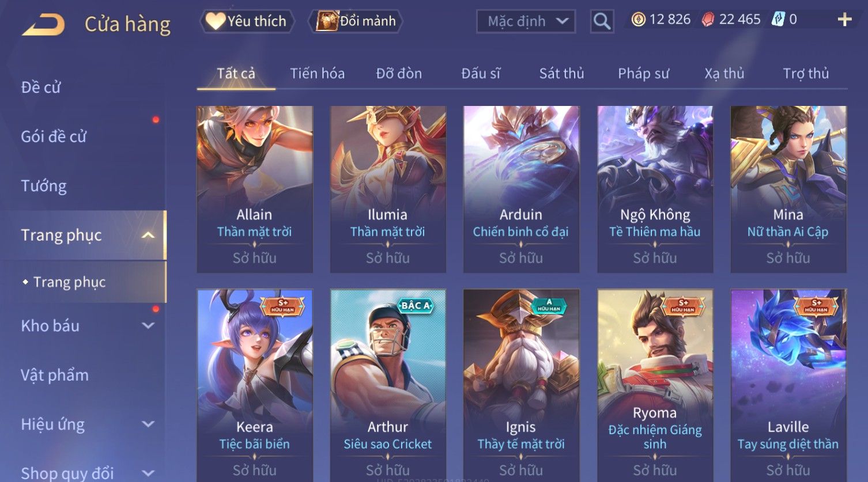Viewport: 868px width, 482px height.
Task: Open Tướng in the sidebar
Action: [x=44, y=186]
